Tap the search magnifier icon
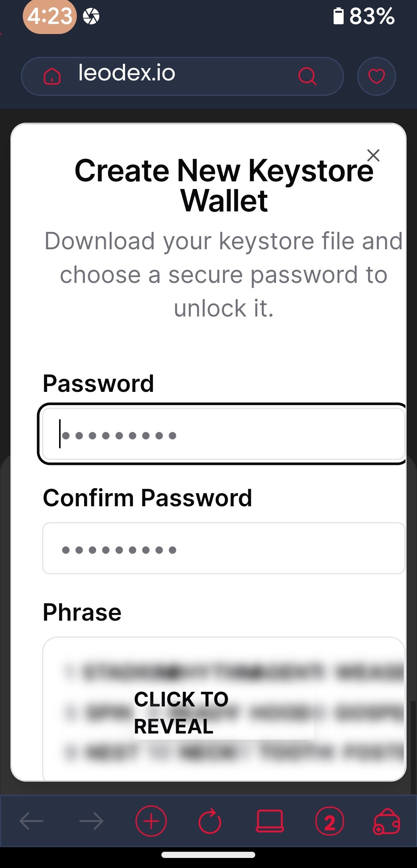The image size is (417, 868). coord(307,76)
